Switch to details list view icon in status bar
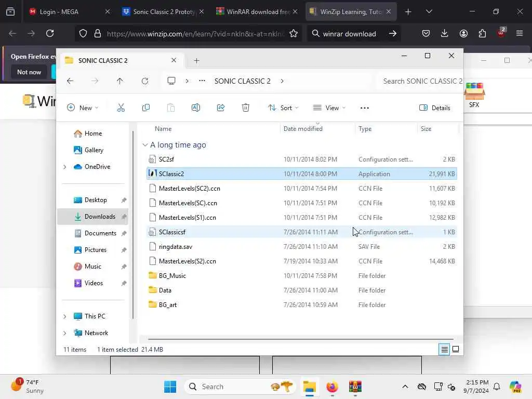Screen dimensions: 532x399 pos(444,349)
